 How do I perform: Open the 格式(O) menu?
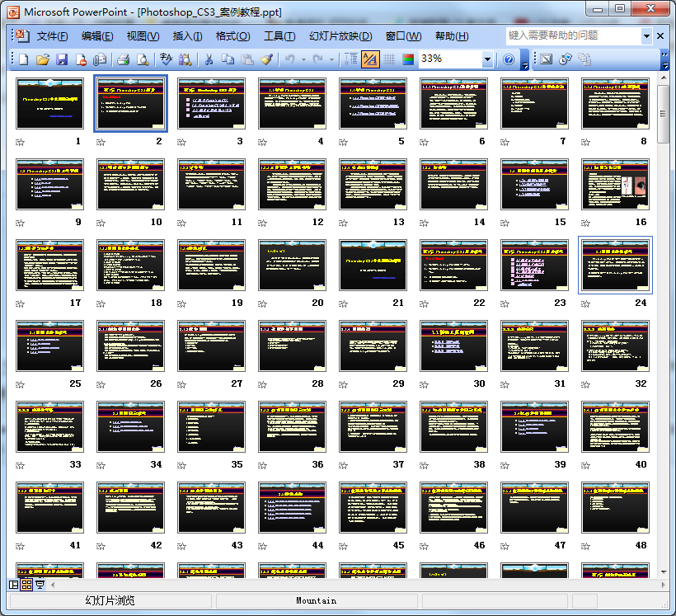232,36
